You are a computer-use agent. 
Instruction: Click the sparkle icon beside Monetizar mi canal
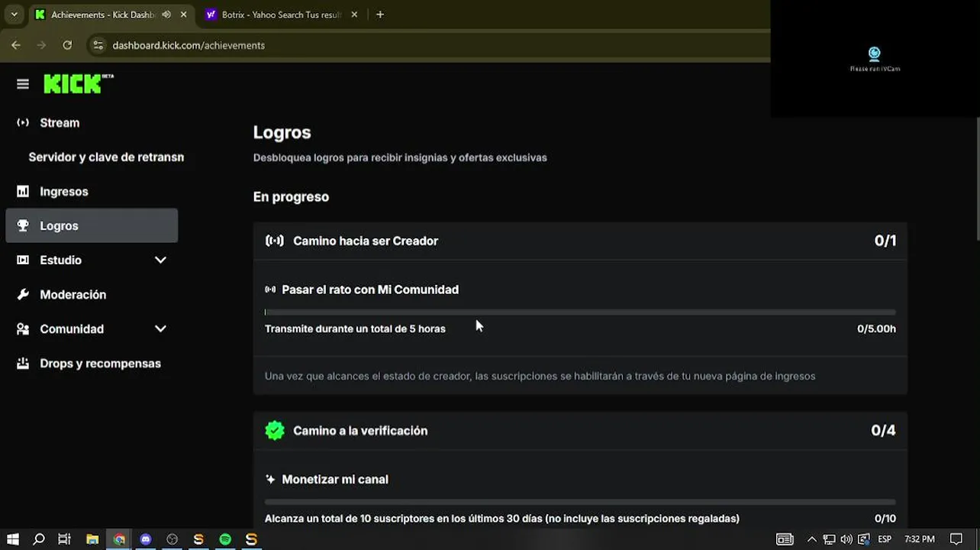[270, 480]
